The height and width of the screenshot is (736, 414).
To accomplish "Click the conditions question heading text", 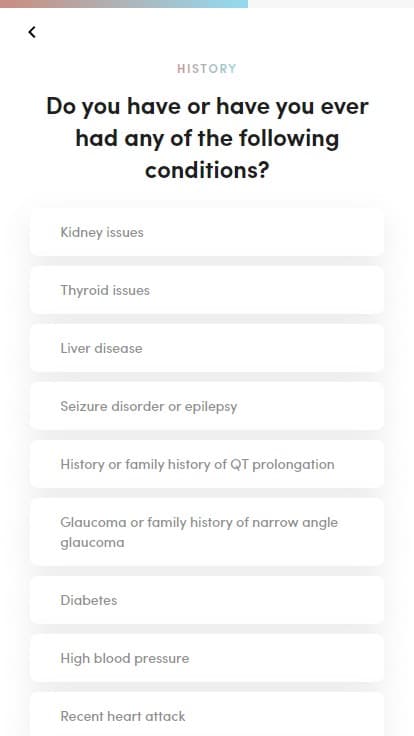I will click(207, 138).
